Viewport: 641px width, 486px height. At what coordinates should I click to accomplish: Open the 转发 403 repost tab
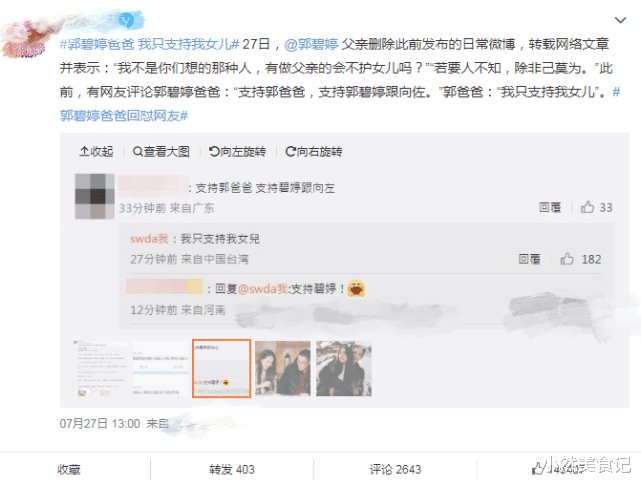coord(232,469)
